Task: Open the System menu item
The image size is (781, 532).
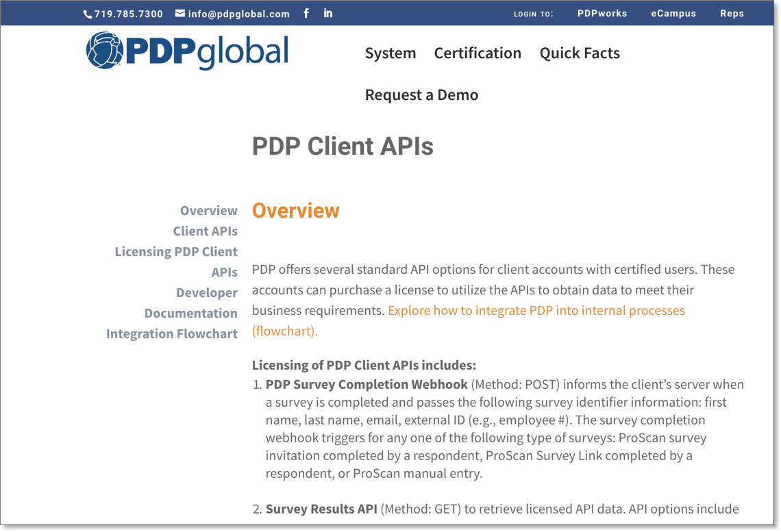Action: (390, 53)
